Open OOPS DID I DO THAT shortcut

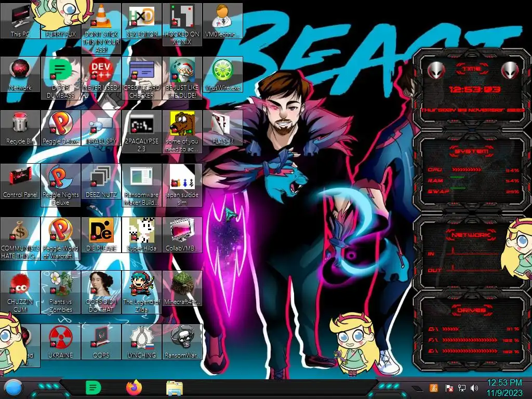click(101, 292)
